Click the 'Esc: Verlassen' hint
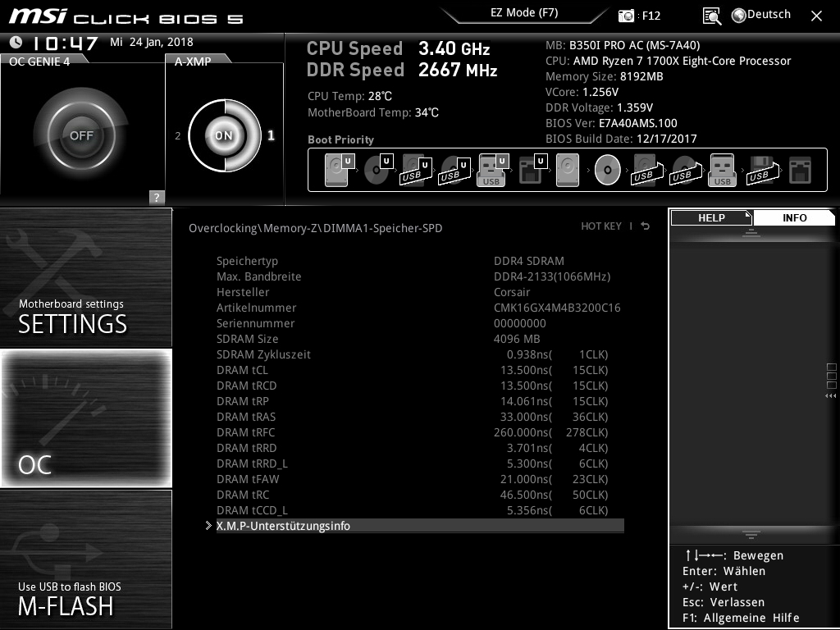The height and width of the screenshot is (630, 840). coord(724,602)
